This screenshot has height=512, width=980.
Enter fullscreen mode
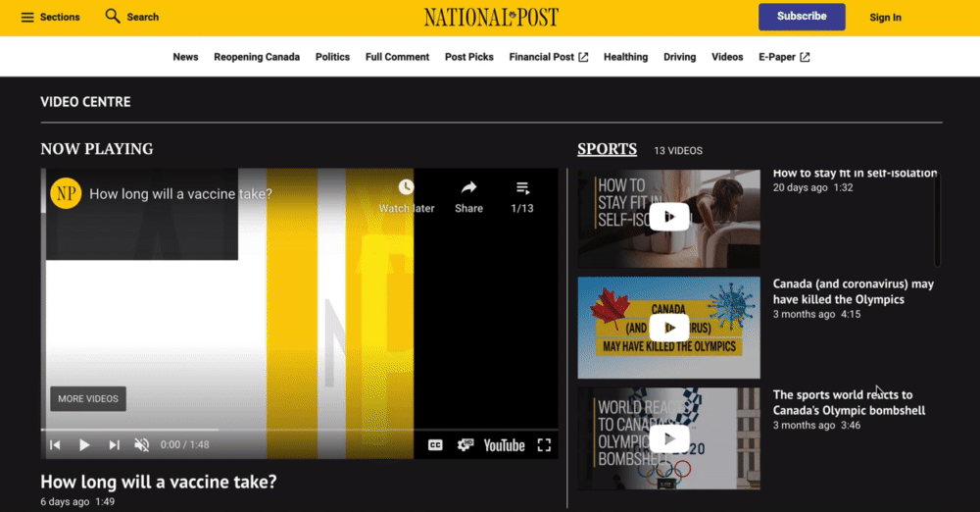pos(544,445)
